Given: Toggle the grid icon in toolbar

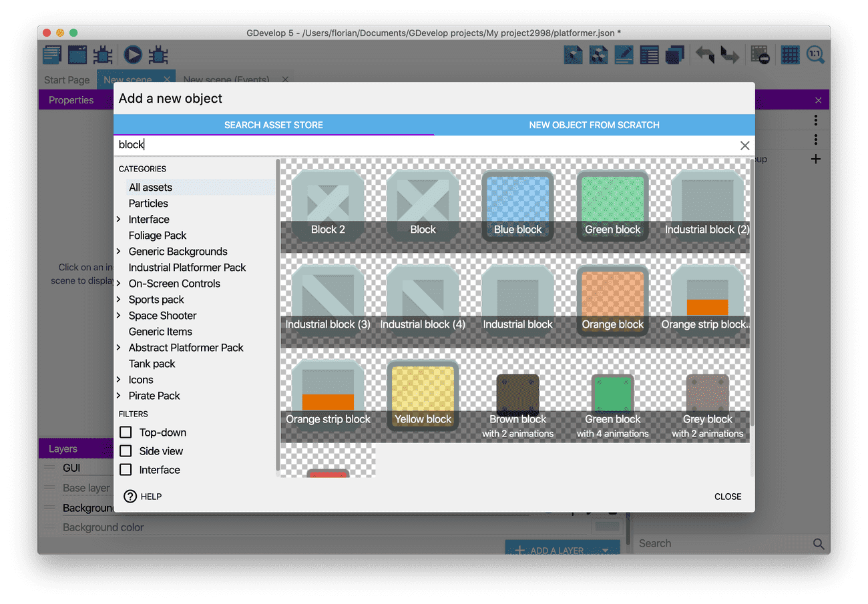Looking at the screenshot, I should coord(790,55).
